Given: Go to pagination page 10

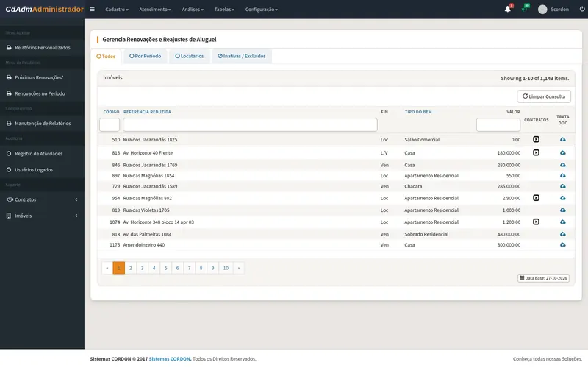Looking at the screenshot, I should [x=226, y=268].
